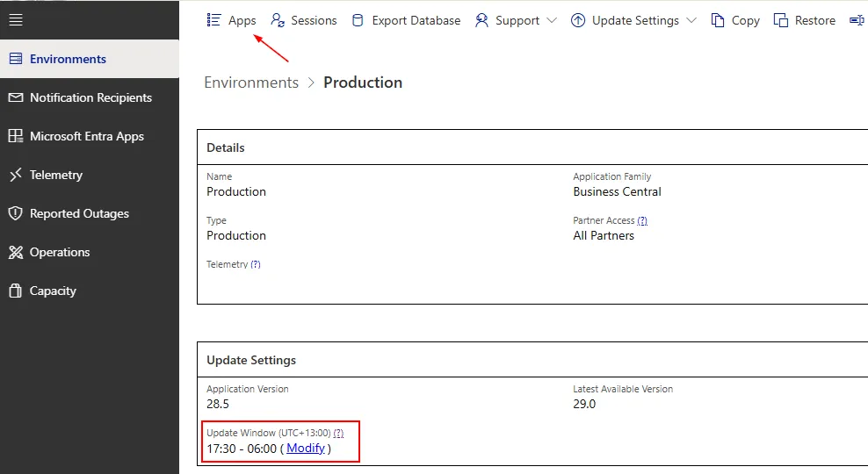The height and width of the screenshot is (474, 868).
Task: Open the Capacity page
Action: [x=90, y=291]
